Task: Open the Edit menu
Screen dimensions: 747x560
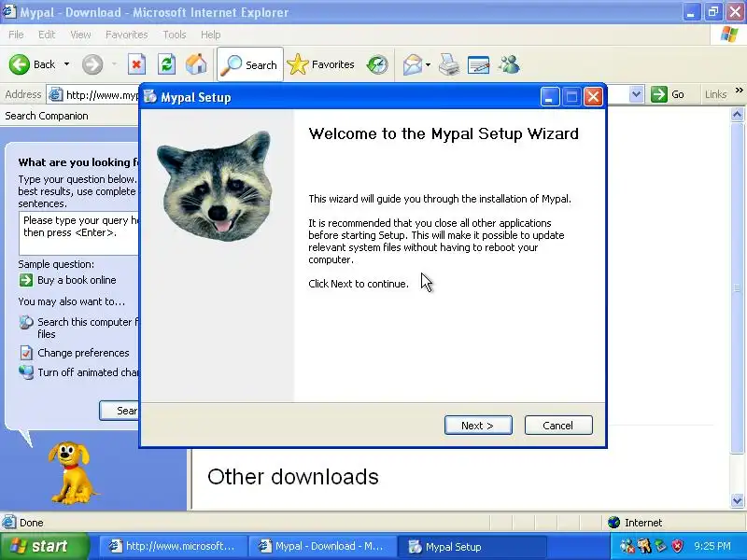Action: (x=47, y=35)
